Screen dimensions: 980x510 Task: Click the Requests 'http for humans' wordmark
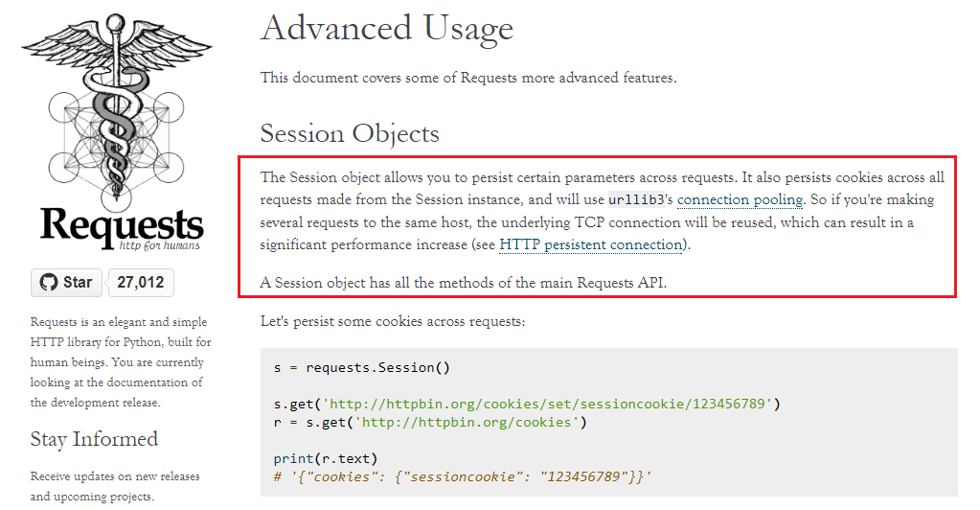(x=122, y=228)
